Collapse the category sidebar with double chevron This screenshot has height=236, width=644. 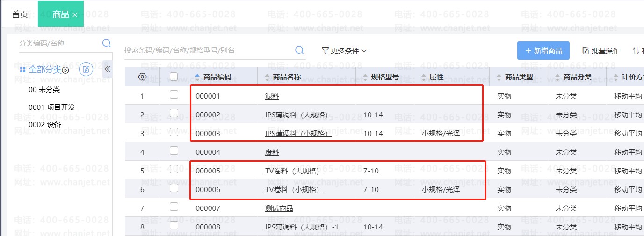click(x=107, y=69)
